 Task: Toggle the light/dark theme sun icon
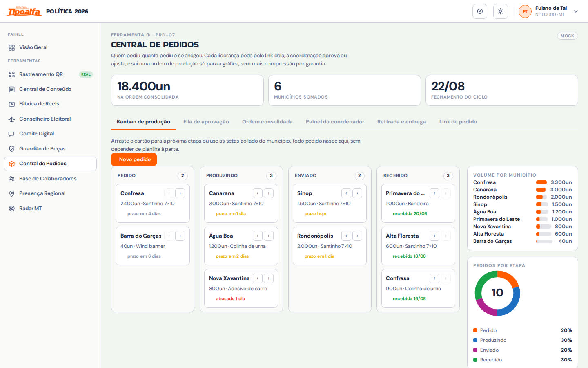click(500, 11)
